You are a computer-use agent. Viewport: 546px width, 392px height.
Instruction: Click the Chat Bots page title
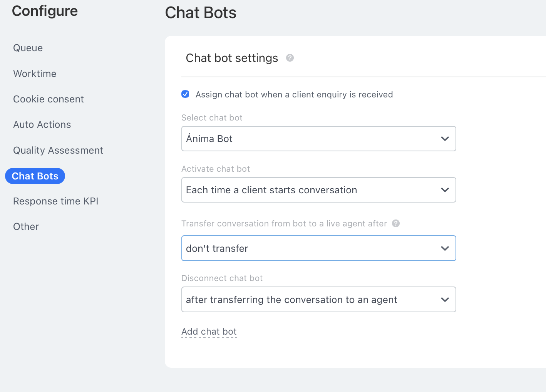pos(201,13)
